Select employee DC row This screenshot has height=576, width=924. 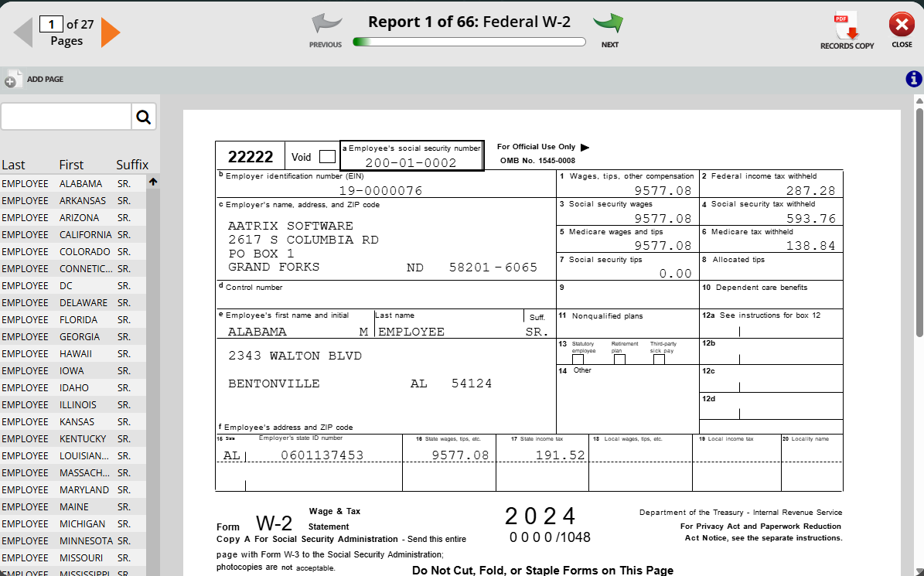(73, 286)
